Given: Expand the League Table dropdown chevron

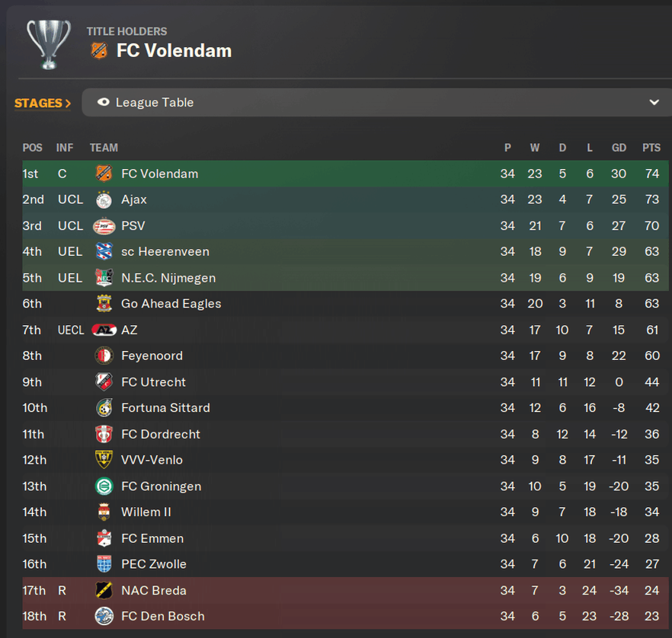Looking at the screenshot, I should point(654,102).
